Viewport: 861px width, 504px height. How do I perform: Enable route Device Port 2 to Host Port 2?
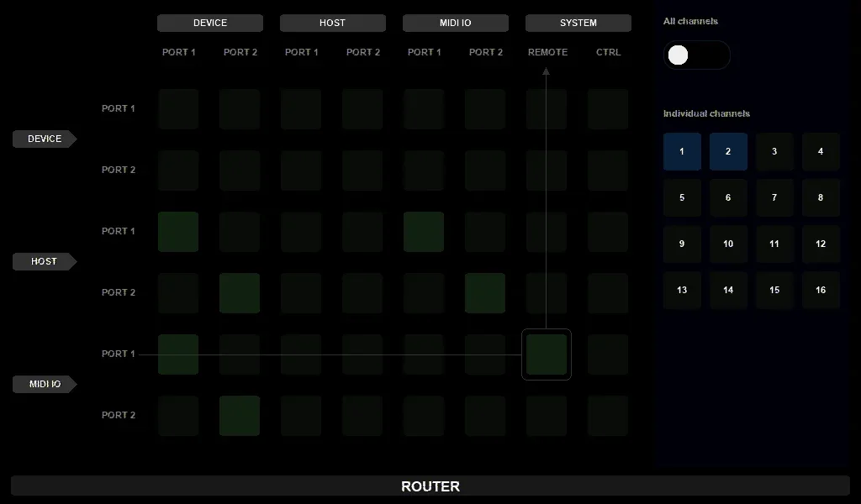point(362,171)
